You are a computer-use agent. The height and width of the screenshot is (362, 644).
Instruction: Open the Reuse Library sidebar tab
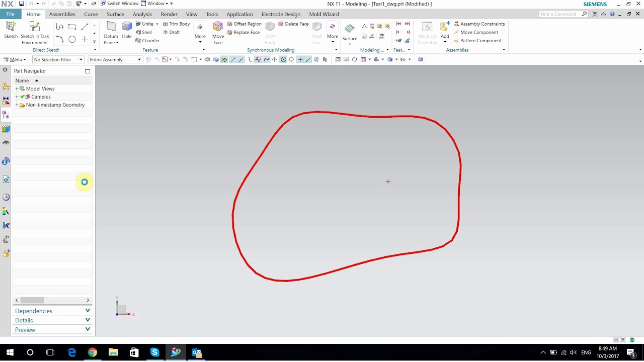(x=6, y=129)
